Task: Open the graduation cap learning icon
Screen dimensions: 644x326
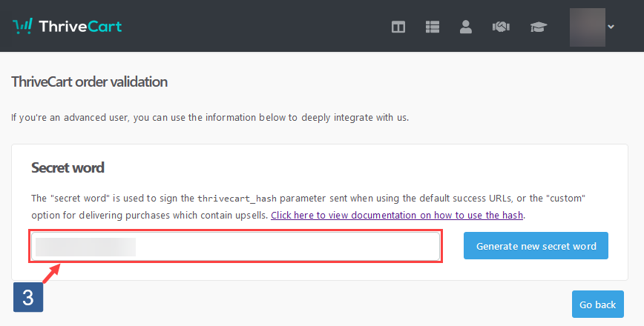Action: coord(539,27)
